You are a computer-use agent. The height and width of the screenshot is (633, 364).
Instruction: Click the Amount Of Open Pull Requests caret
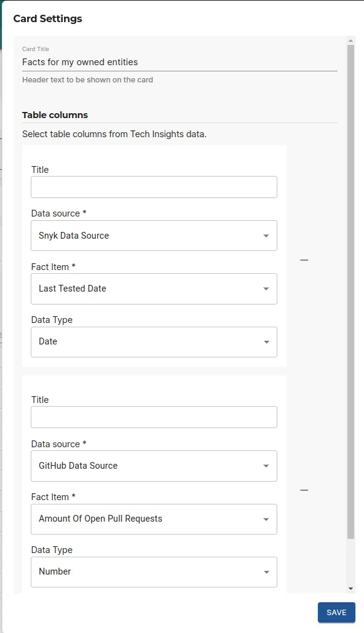click(x=266, y=519)
